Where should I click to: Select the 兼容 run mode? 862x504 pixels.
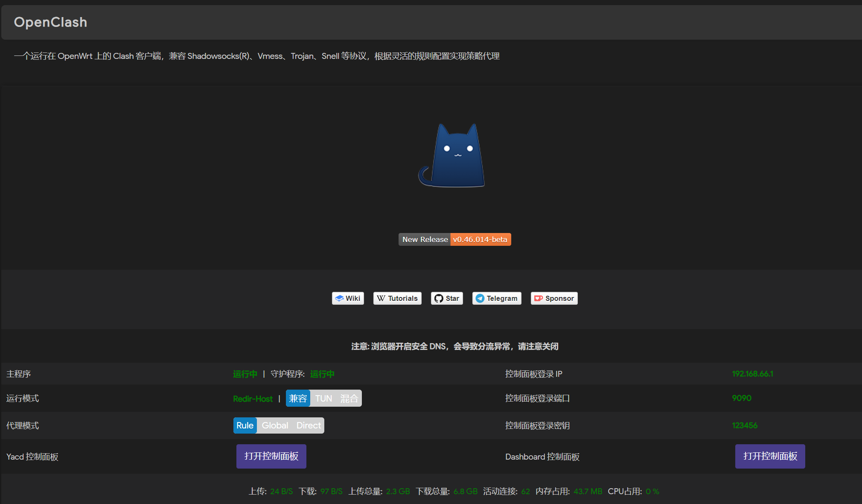tap(298, 398)
